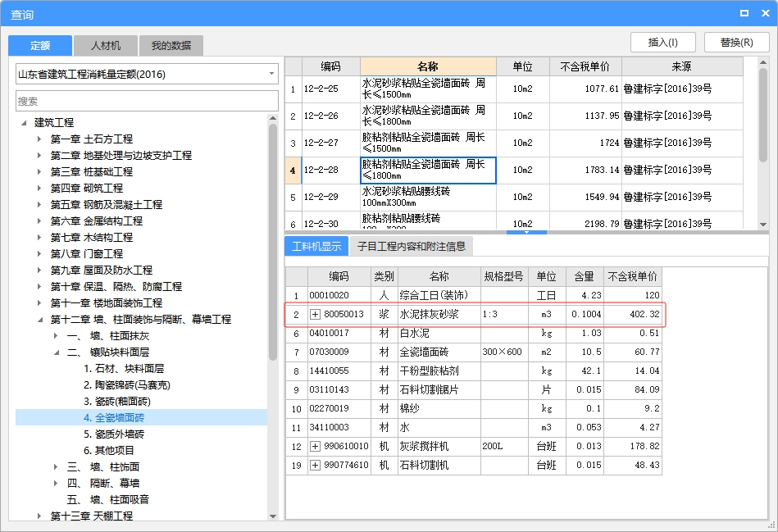This screenshot has height=532, width=778.
Task: Expand 三、墙、柱饰面 arrow
Action: [x=56, y=467]
